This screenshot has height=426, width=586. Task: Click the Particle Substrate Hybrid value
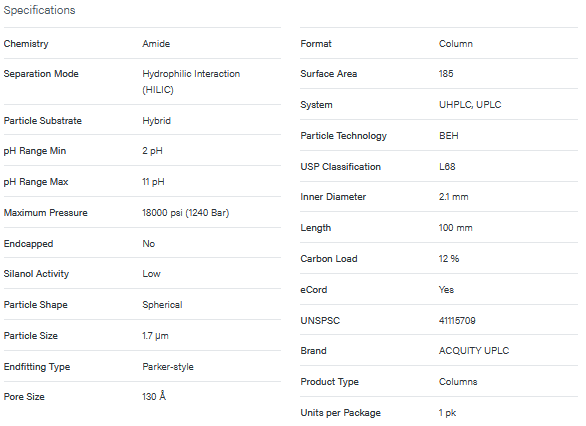point(156,121)
